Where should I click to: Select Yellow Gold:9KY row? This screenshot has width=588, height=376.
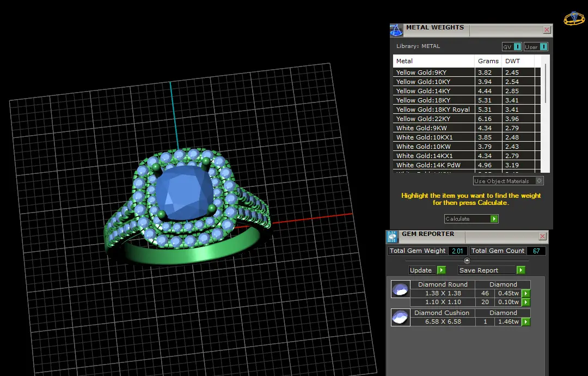467,72
